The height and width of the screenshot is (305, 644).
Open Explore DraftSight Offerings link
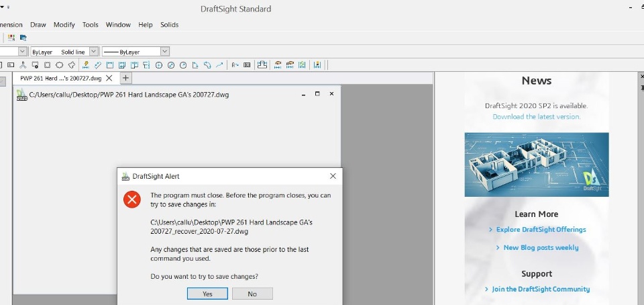pyautogui.click(x=541, y=230)
